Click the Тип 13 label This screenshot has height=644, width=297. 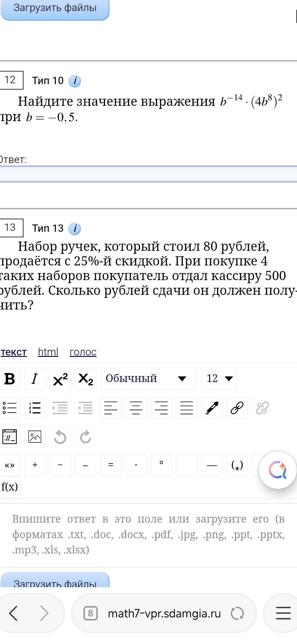click(48, 228)
